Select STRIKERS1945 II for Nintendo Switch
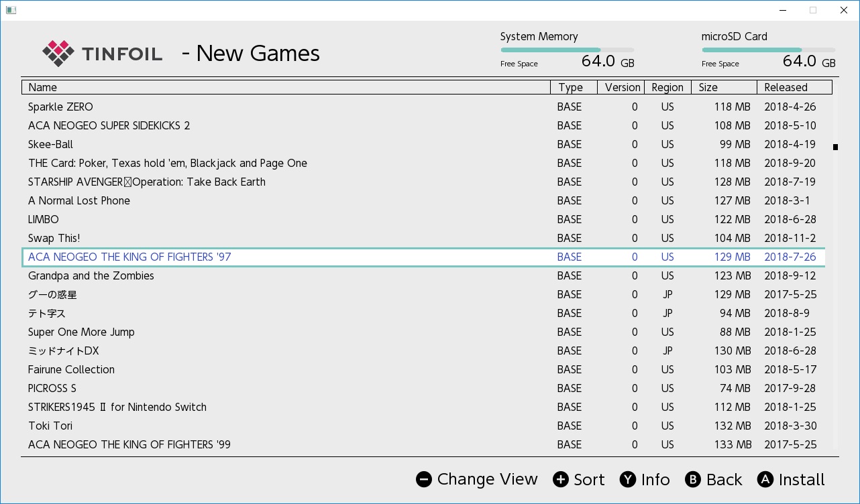Image resolution: width=860 pixels, height=504 pixels. pos(424,407)
